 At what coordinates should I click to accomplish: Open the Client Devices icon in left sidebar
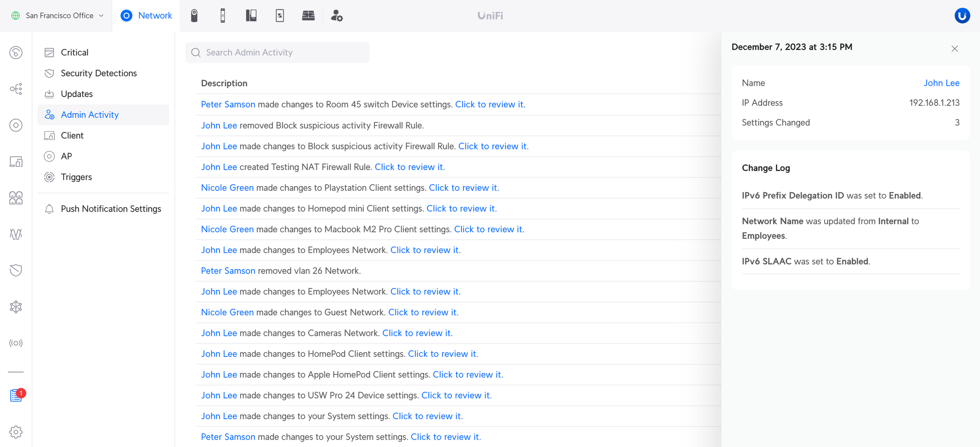click(x=16, y=162)
